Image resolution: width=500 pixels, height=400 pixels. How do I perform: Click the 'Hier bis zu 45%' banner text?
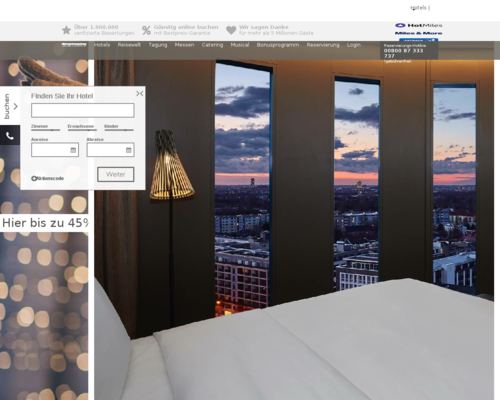[45, 223]
